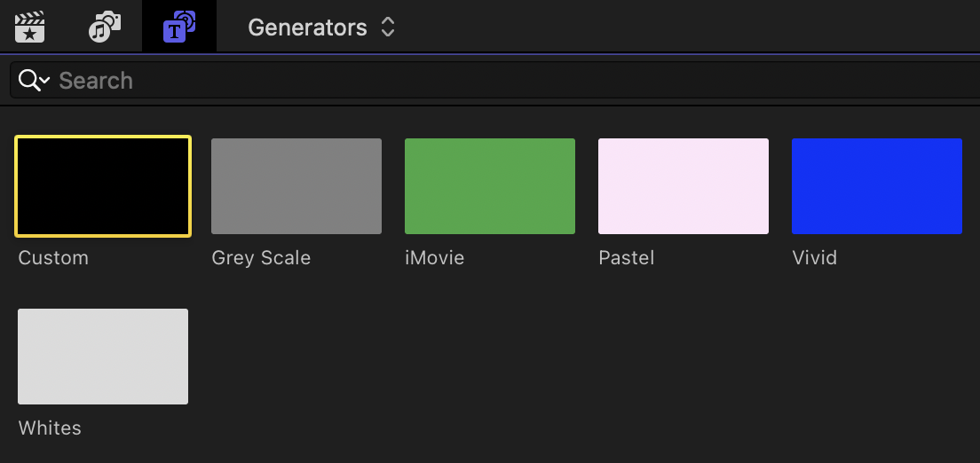Click the "Whites" text label
The width and height of the screenshot is (980, 463).
(50, 428)
